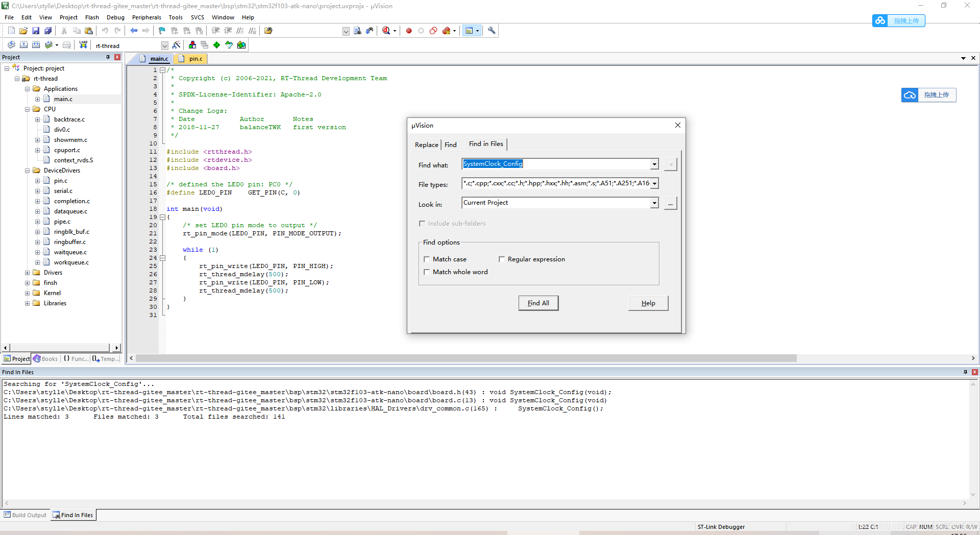
Task: Click the browse '...' button for Look in
Action: (671, 204)
